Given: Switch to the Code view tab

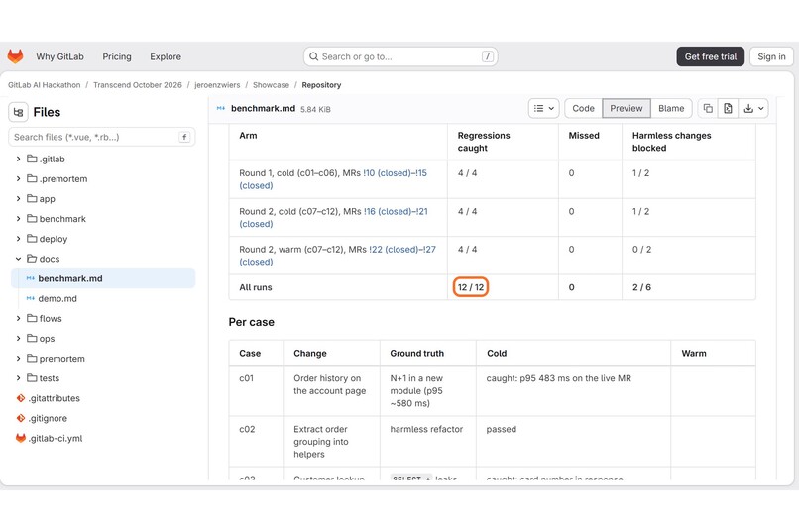Looking at the screenshot, I should 583,108.
